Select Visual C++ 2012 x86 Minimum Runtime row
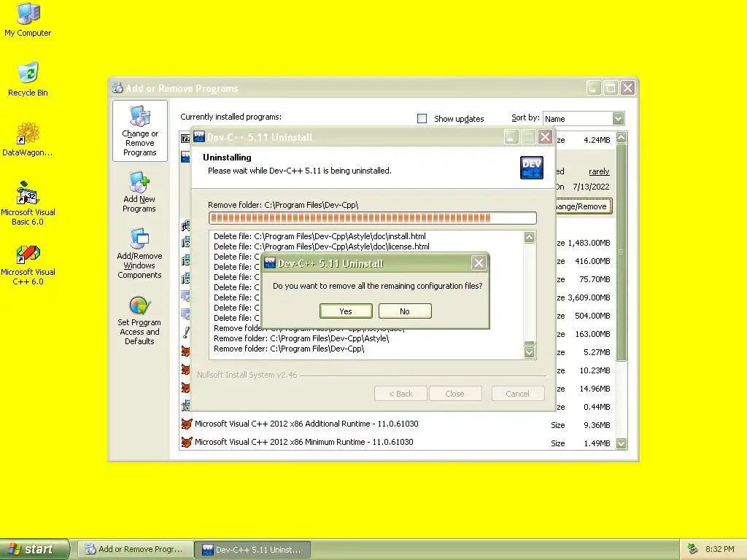This screenshot has height=560, width=747. pyautogui.click(x=398, y=443)
